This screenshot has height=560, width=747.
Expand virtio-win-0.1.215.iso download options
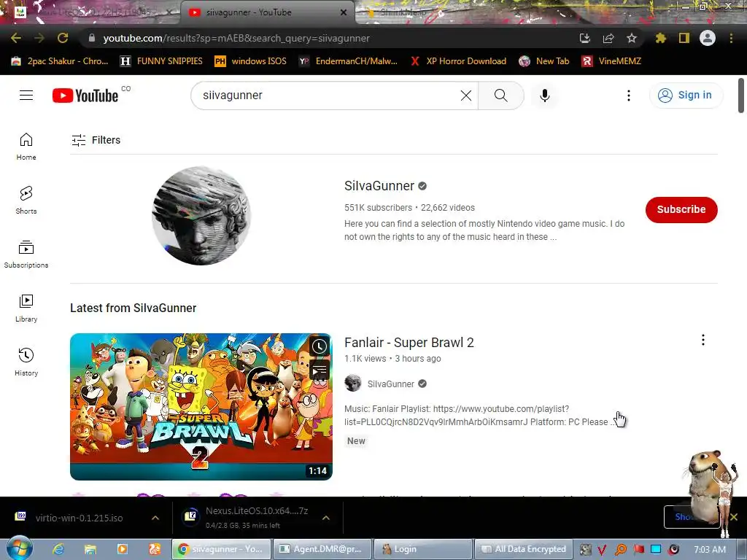155,518
